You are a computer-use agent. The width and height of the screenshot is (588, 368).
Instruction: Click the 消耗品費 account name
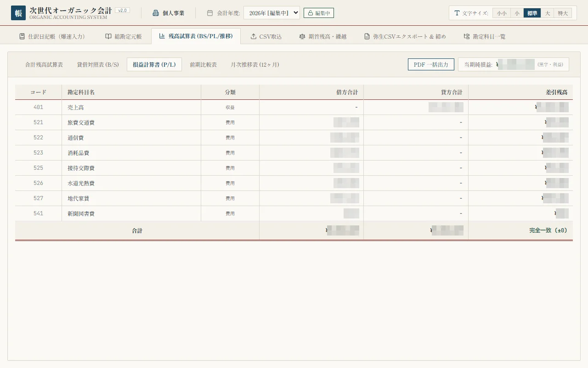tap(78, 153)
